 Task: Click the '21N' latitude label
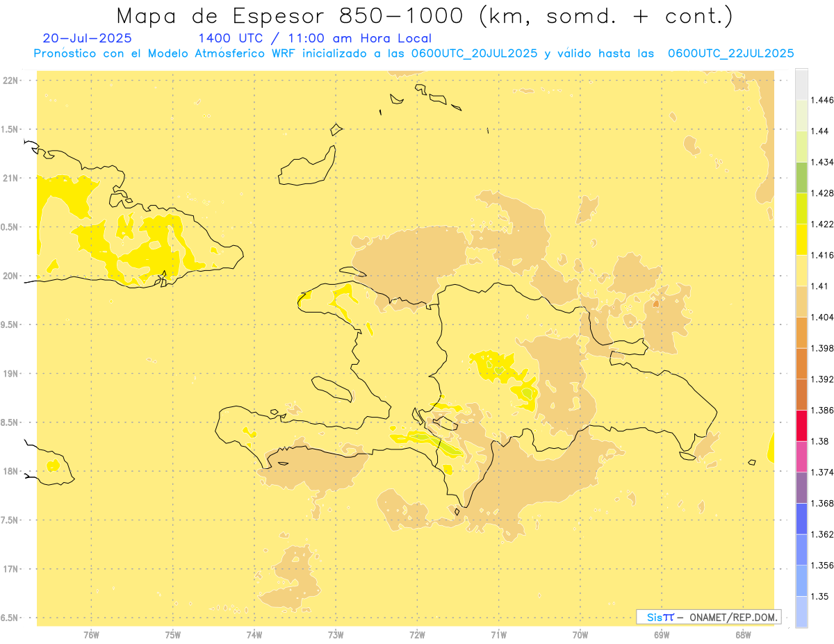pos(10,179)
